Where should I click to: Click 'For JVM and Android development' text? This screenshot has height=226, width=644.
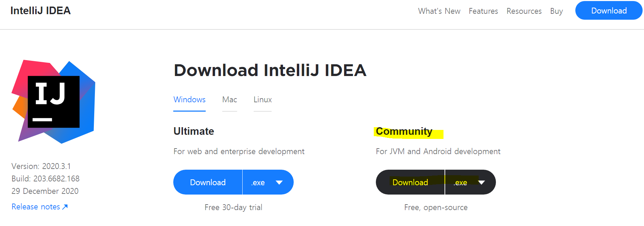pos(438,151)
